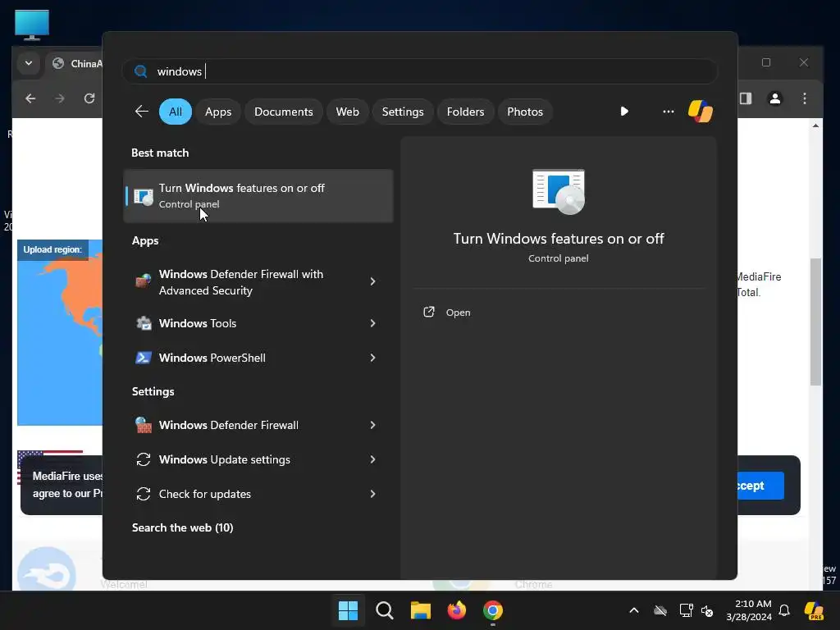Click Windows Defender Firewall Advanced Security icon
This screenshot has height=630, width=840.
[x=144, y=281]
